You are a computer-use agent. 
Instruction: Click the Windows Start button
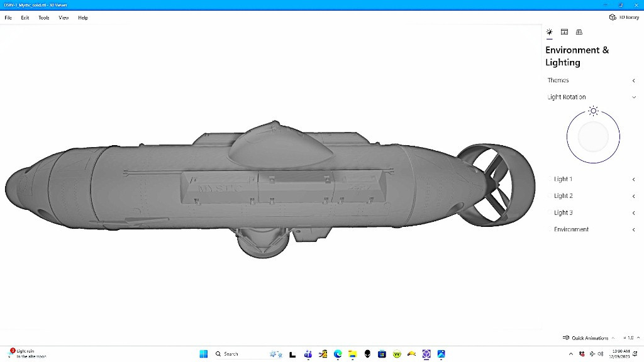pyautogui.click(x=204, y=354)
